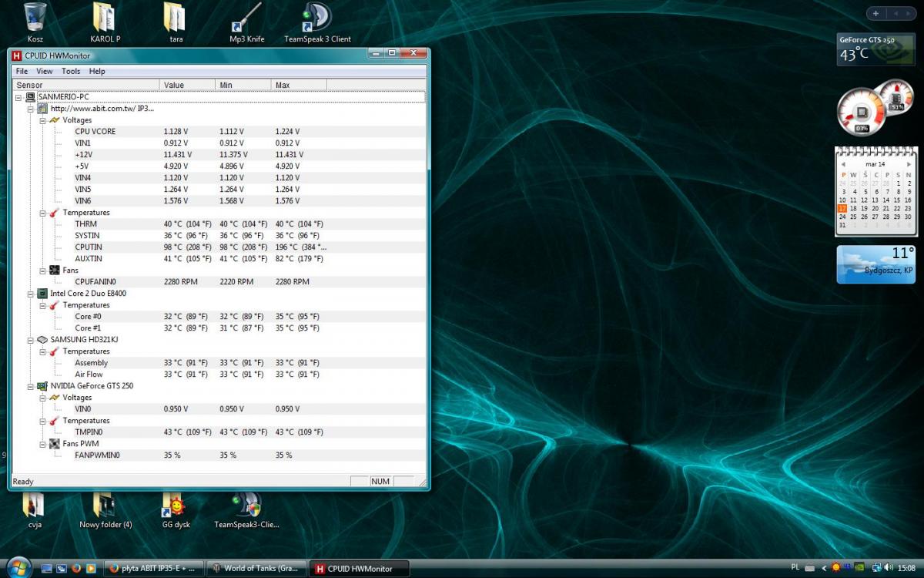Click the HWMonitor title bar app icon
Image resolution: width=924 pixels, height=578 pixels.
click(x=16, y=55)
